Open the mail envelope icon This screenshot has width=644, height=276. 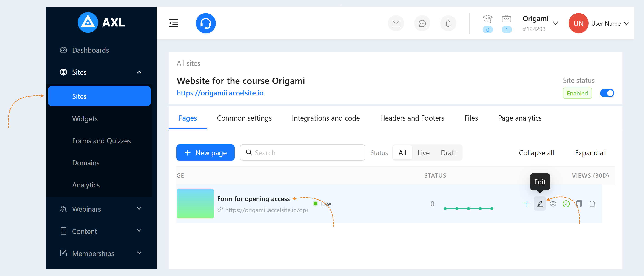[396, 23]
